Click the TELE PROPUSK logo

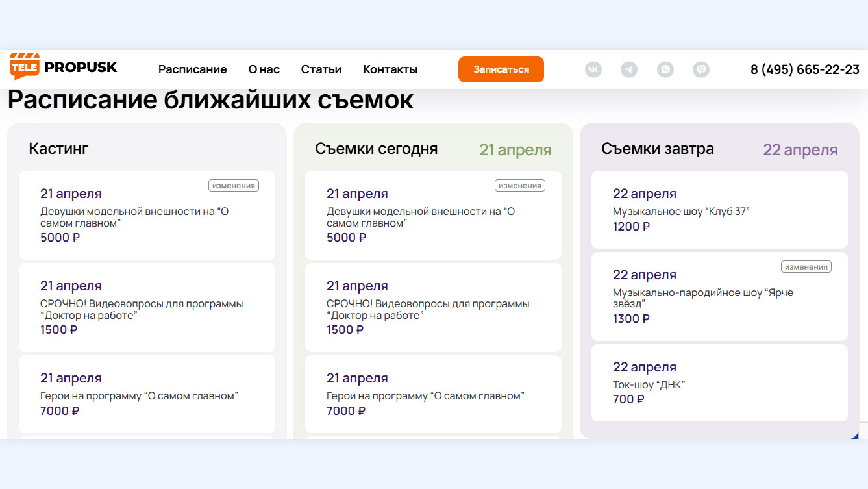coord(64,66)
